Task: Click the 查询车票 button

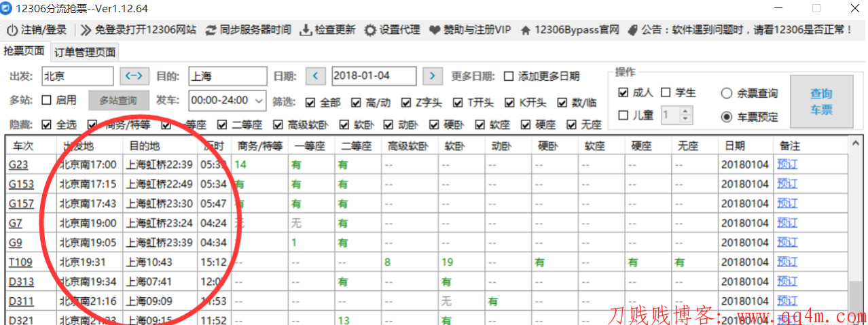Action: point(821,102)
